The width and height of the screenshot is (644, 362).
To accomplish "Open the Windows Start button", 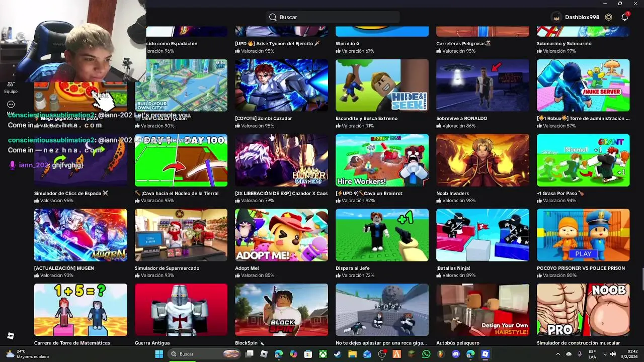I will pos(159,354).
